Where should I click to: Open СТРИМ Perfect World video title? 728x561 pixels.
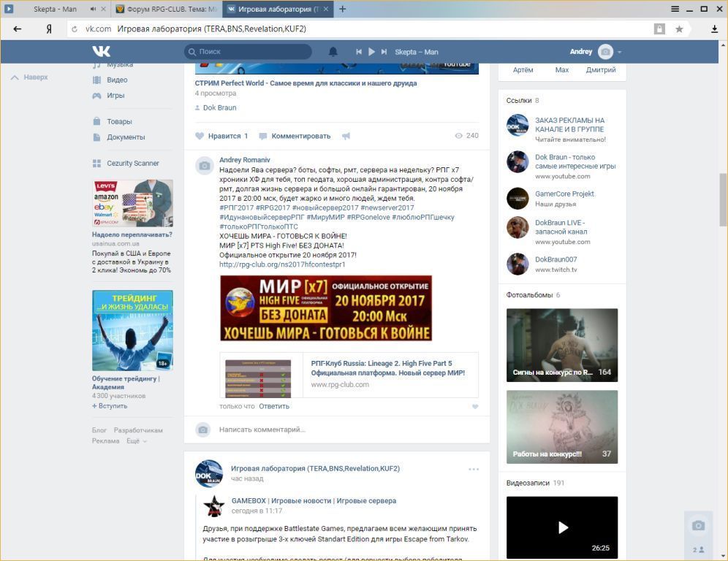(x=306, y=83)
